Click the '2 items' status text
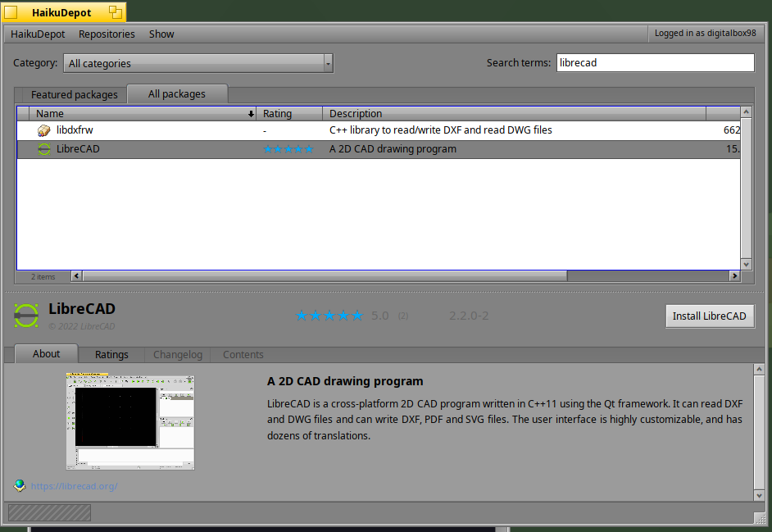The width and height of the screenshot is (772, 532). point(43,277)
